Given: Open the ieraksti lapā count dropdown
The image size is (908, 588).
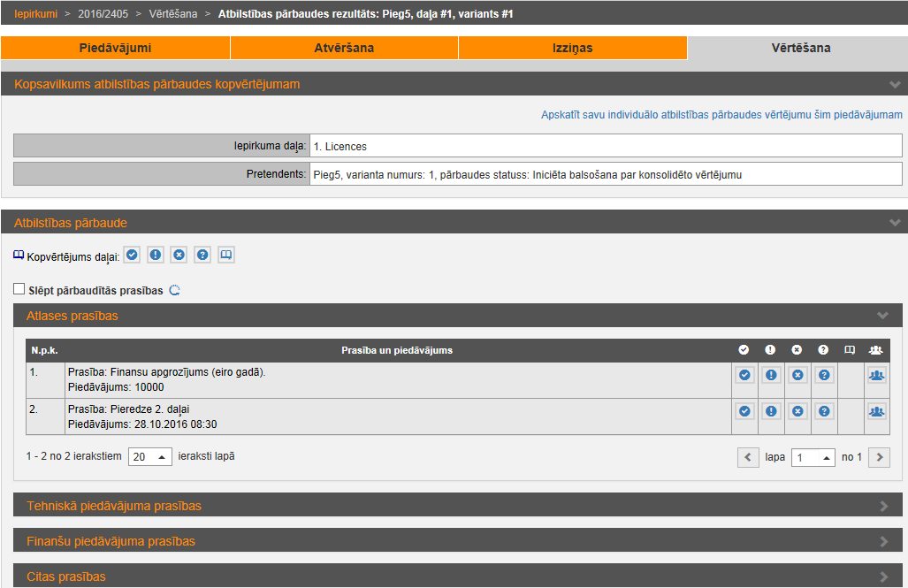Looking at the screenshot, I should 150,457.
